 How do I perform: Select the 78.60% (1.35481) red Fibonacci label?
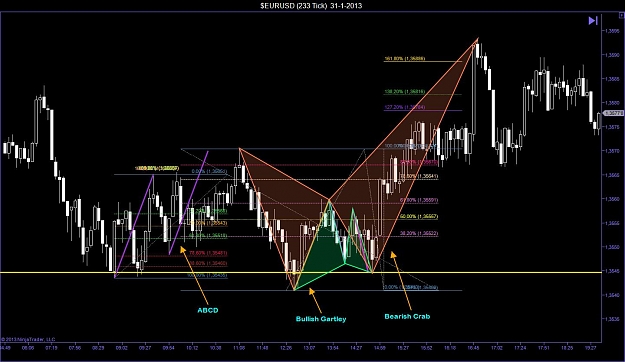(208, 253)
